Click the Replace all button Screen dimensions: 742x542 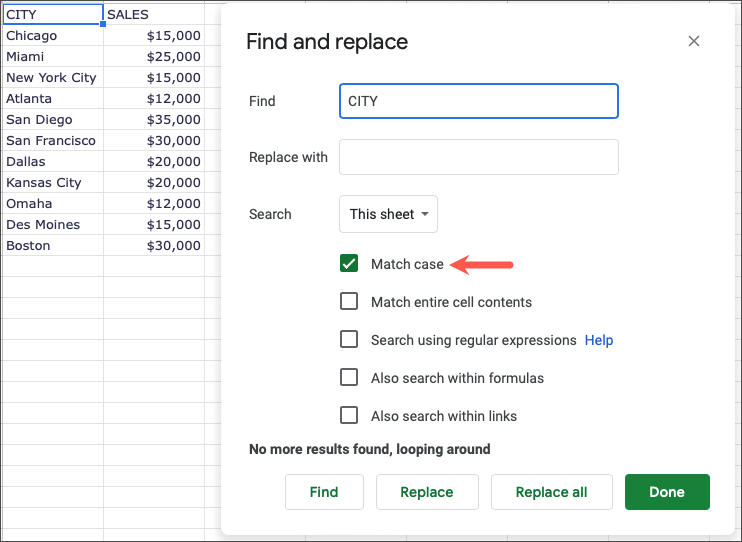(x=551, y=492)
